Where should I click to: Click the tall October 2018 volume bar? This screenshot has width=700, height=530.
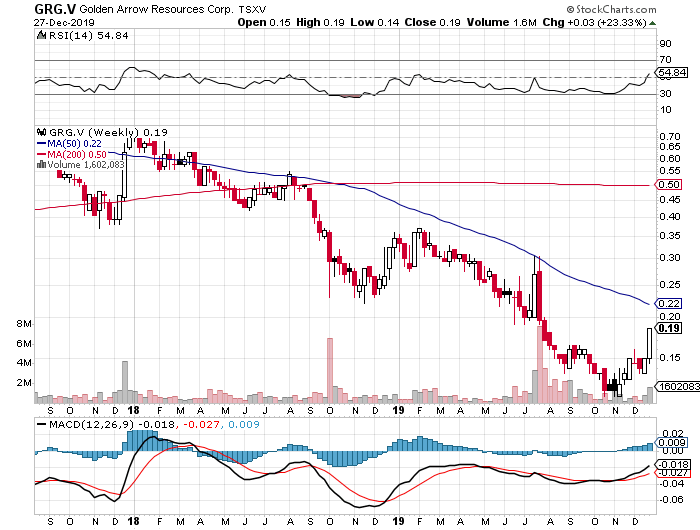(x=330, y=370)
